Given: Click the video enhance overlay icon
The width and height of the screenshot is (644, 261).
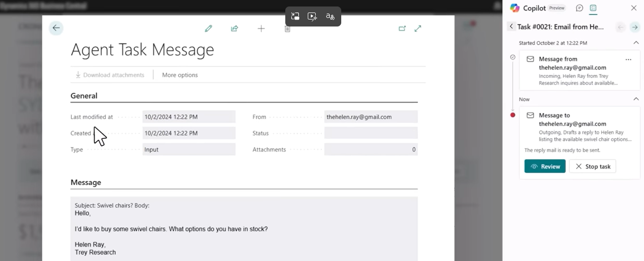Looking at the screenshot, I should [x=312, y=16].
